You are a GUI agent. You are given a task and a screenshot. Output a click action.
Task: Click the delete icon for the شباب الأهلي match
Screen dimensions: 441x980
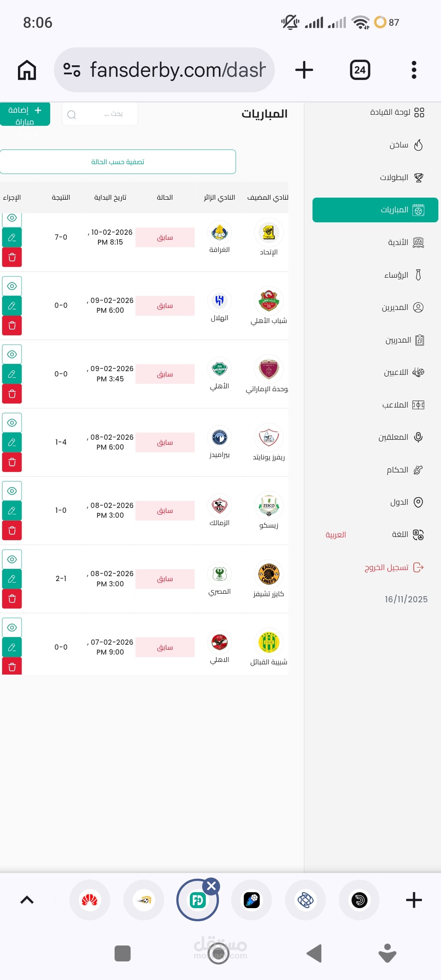click(12, 325)
